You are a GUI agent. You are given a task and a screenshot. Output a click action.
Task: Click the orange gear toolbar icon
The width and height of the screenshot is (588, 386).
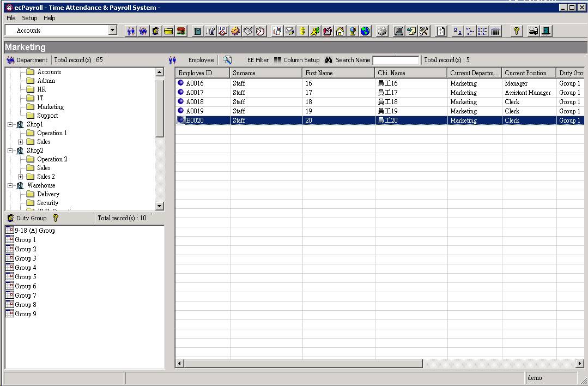(x=235, y=31)
